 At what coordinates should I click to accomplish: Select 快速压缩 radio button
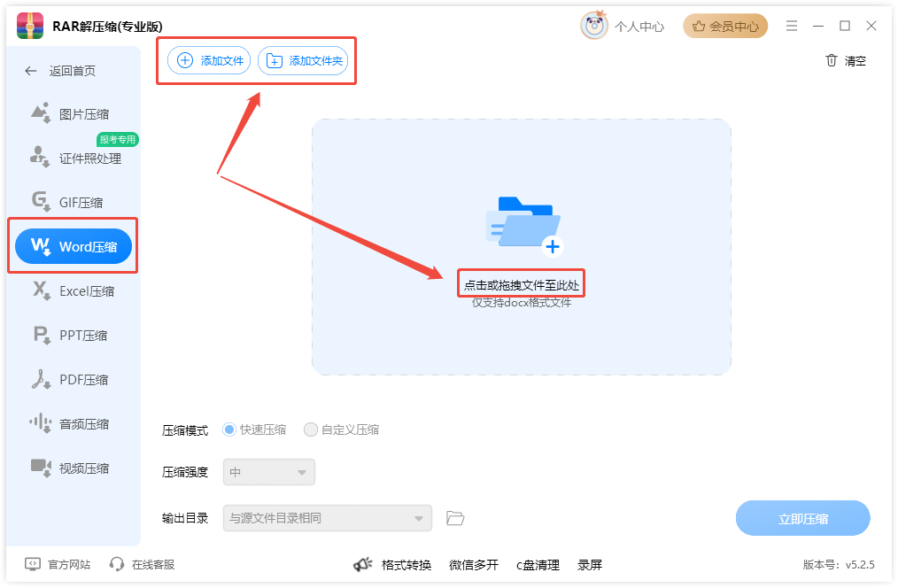229,429
